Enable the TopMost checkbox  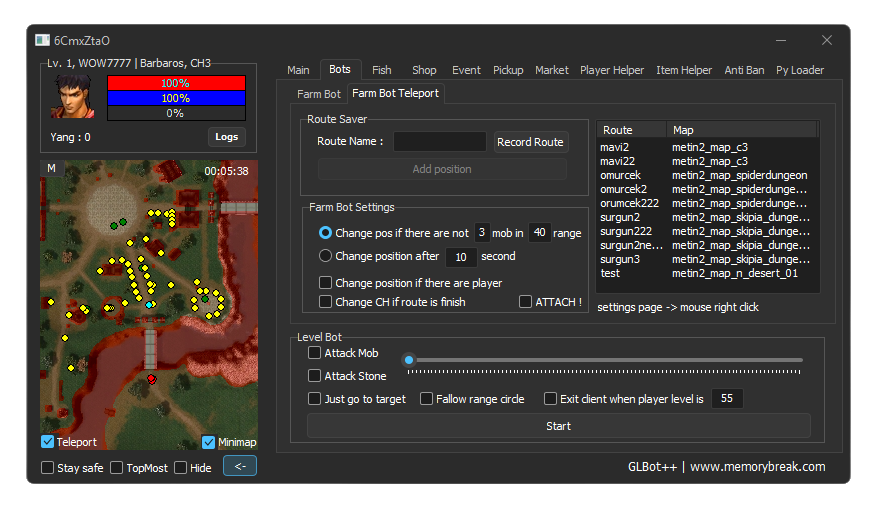[116, 468]
